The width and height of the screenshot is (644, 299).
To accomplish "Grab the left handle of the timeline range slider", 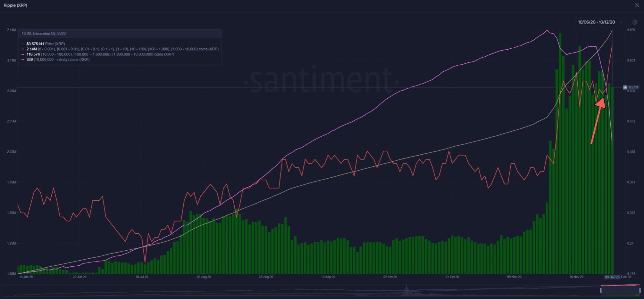I will pyautogui.click(x=601, y=290).
